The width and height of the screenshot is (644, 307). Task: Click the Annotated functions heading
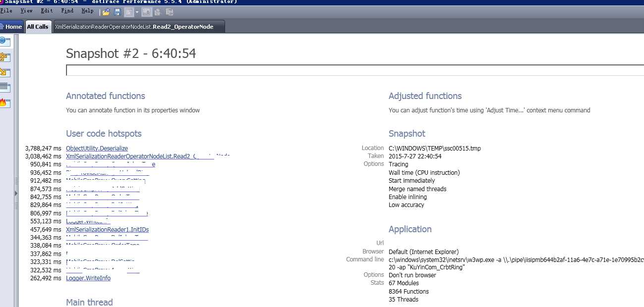[x=106, y=96]
